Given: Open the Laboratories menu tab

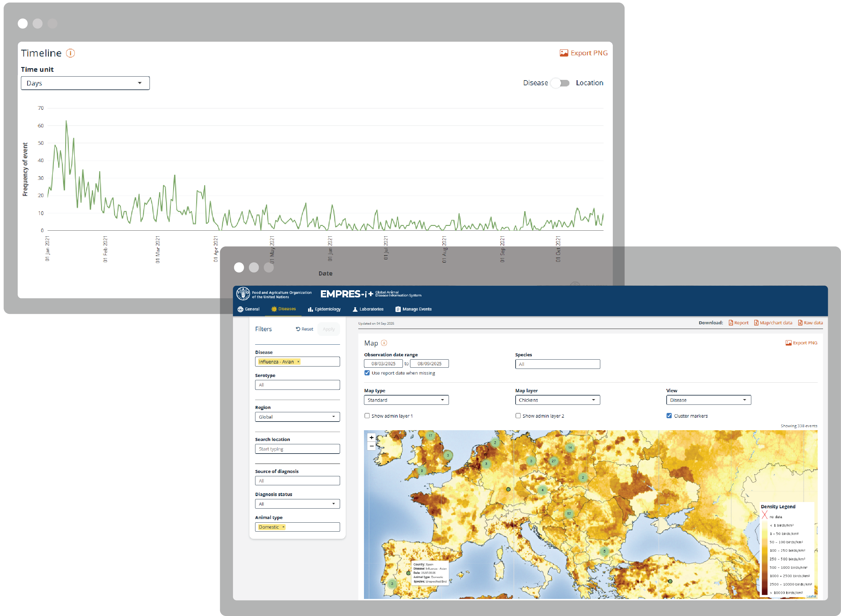Looking at the screenshot, I should click(368, 309).
